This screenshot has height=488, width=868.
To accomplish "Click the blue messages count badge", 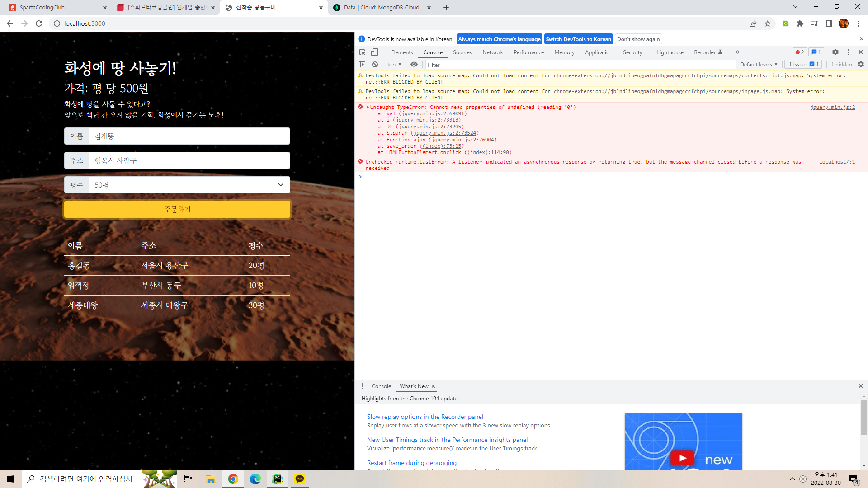I will (x=816, y=52).
